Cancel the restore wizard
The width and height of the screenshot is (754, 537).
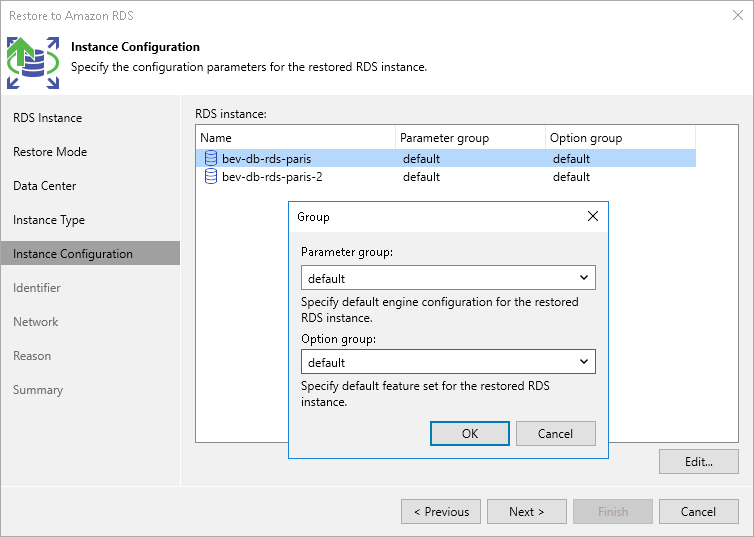click(x=698, y=512)
